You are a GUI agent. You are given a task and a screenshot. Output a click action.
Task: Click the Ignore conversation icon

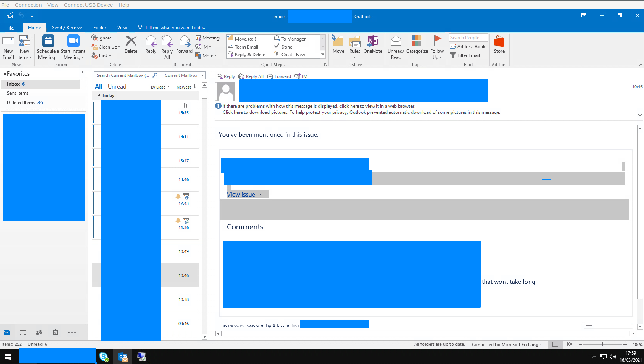tap(95, 38)
